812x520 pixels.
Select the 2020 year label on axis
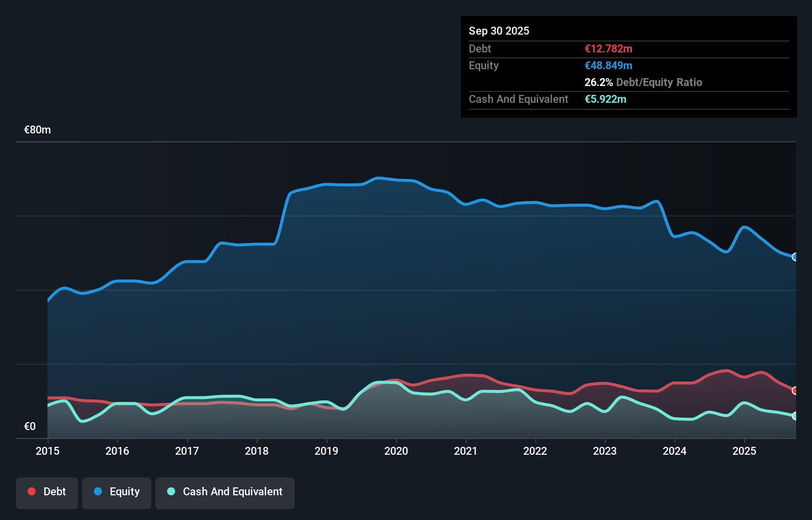tap(396, 451)
